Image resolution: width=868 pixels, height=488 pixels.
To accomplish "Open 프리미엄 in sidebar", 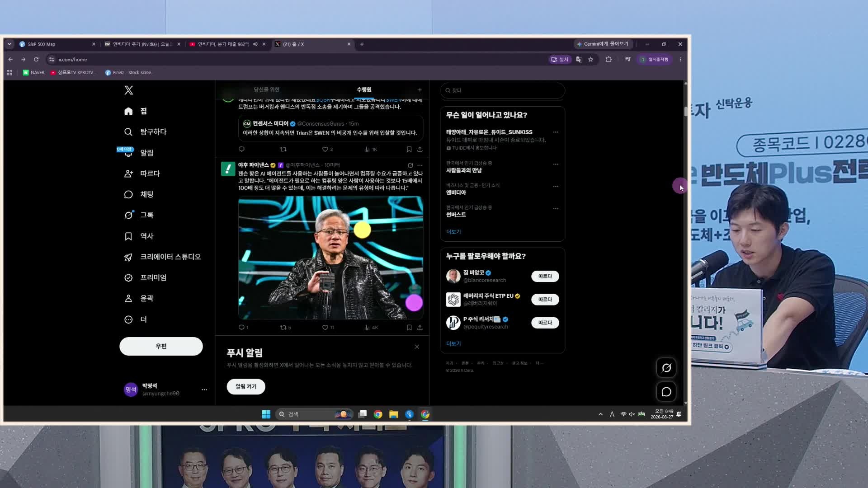I will 146,277.
